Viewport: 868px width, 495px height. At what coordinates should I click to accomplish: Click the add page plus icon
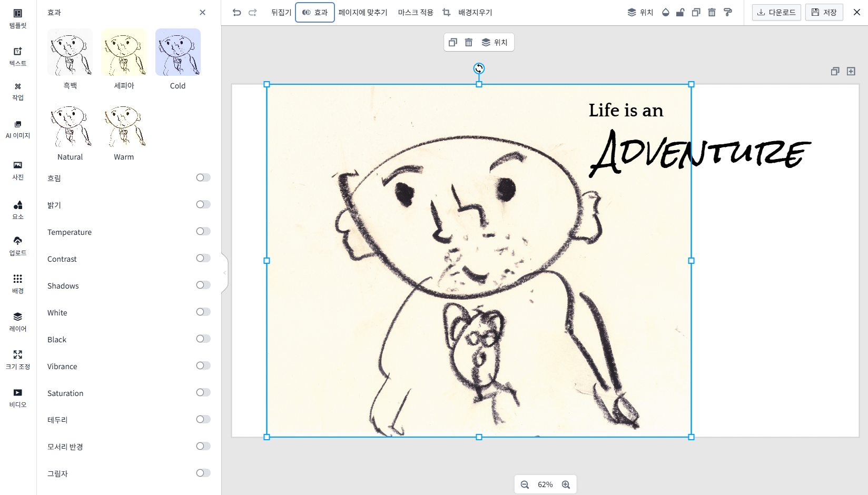point(851,71)
